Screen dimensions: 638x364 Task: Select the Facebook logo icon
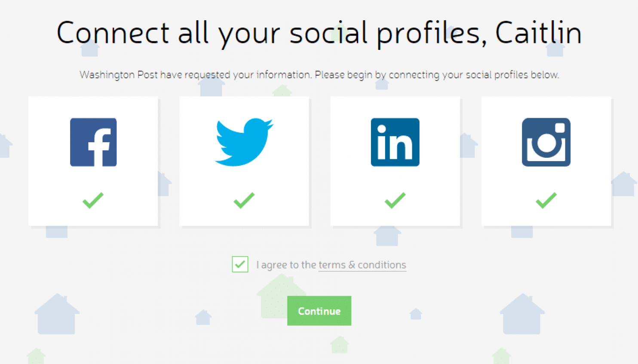(x=93, y=142)
